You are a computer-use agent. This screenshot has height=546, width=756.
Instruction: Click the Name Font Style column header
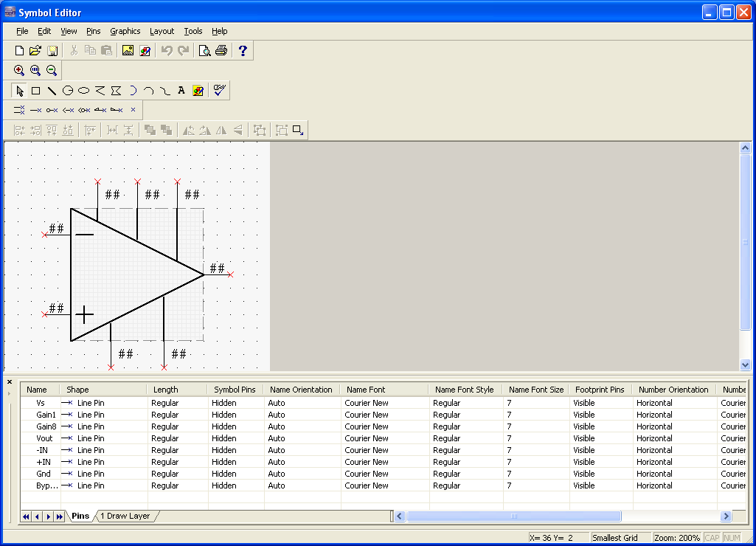tap(465, 390)
